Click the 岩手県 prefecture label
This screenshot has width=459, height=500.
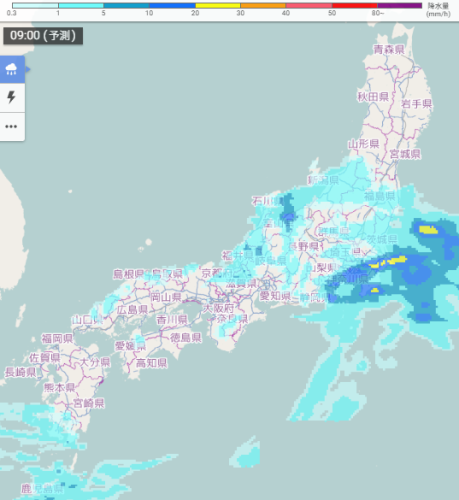[416, 104]
